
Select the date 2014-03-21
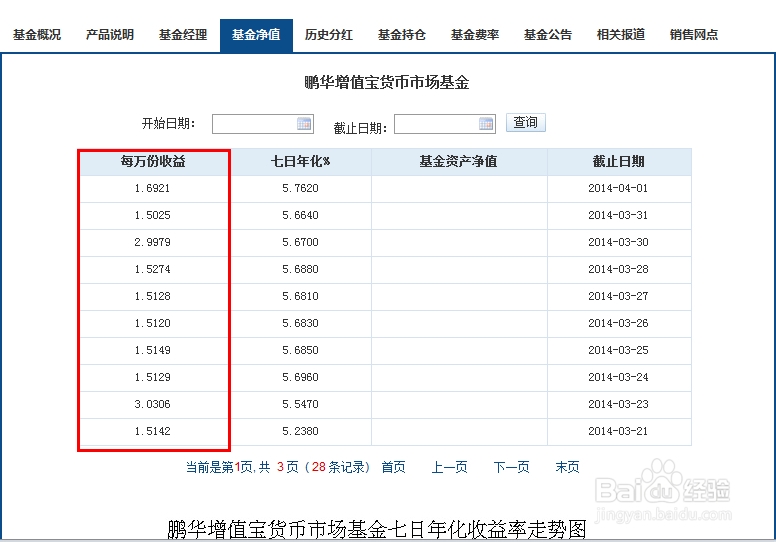point(618,431)
